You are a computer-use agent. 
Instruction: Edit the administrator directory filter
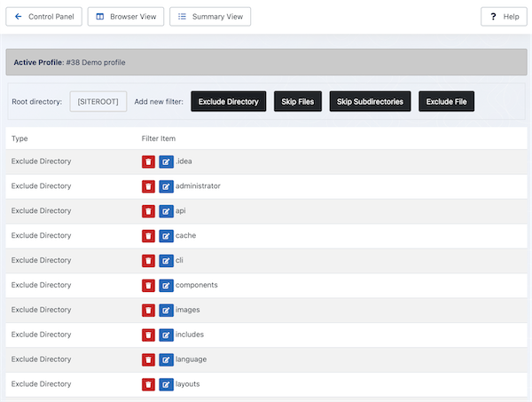pos(167,186)
